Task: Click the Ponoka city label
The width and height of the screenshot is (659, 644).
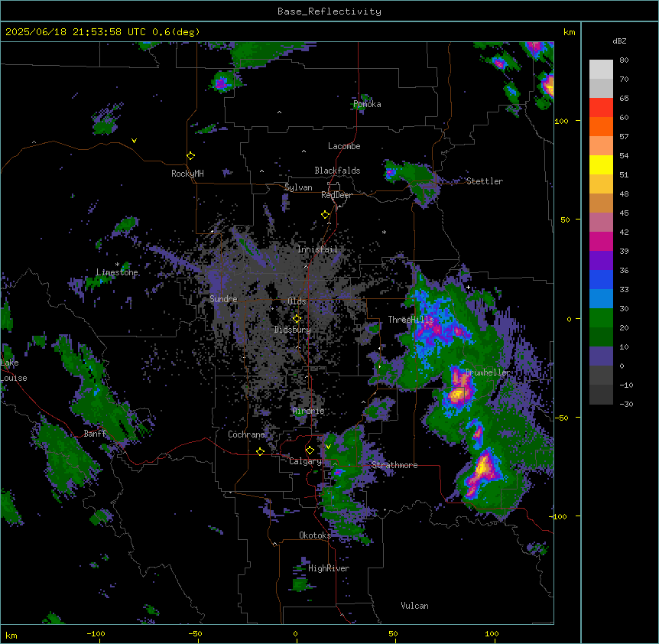Action: click(367, 104)
